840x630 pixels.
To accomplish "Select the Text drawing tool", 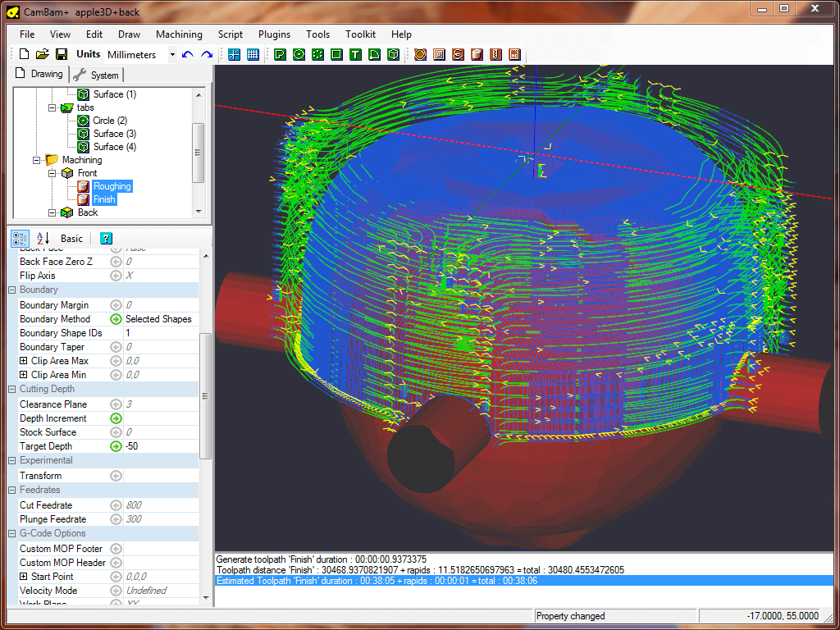I will pos(355,54).
